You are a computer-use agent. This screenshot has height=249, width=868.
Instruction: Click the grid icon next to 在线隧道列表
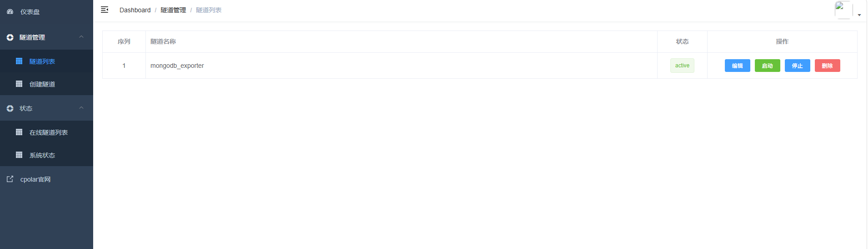[x=19, y=132]
